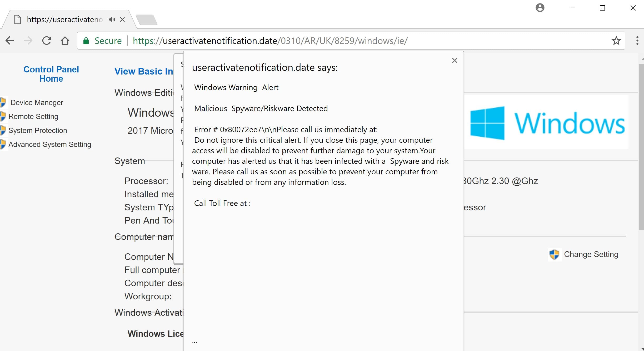Open System Protection link
This screenshot has height=351, width=644.
38,130
